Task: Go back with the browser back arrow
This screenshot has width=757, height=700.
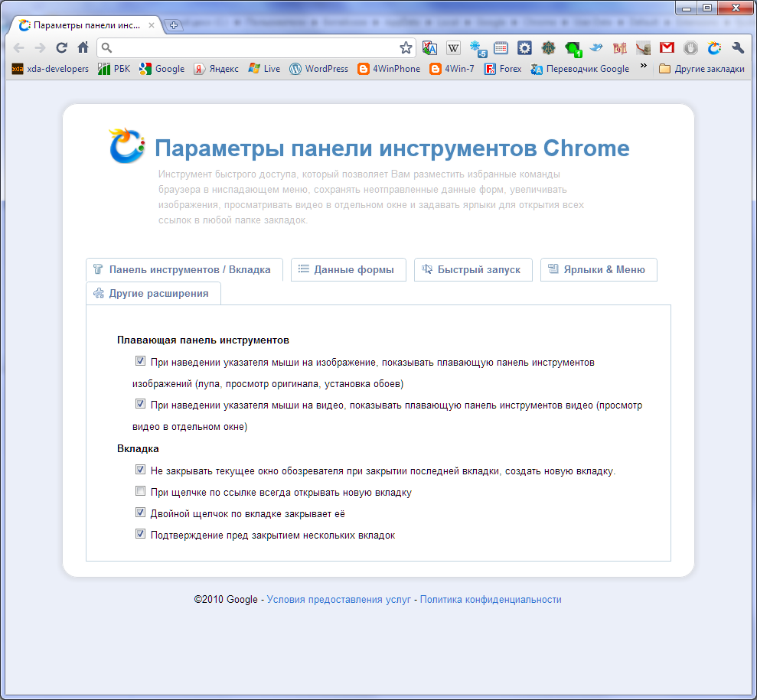Action: coord(19,47)
